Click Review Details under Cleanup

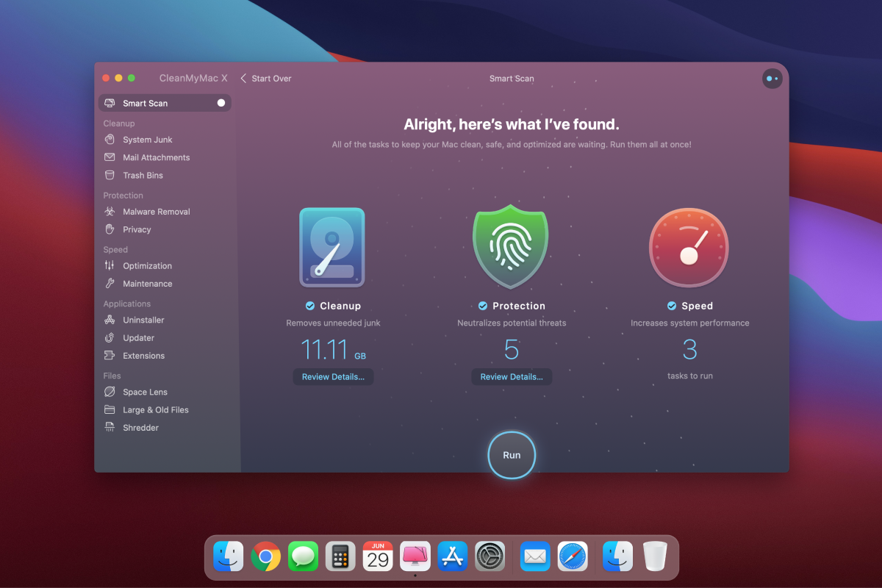pos(333,376)
